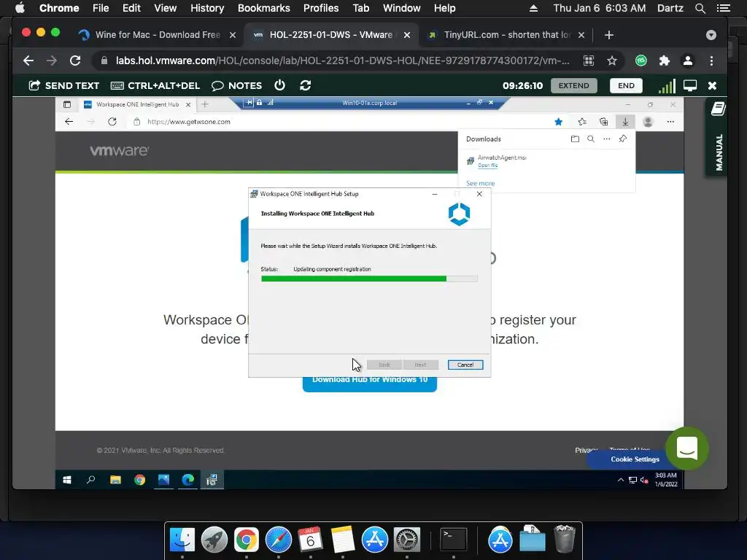Switch to TinyURL.com Chrome tab
Screen dimensions: 747x560
[507, 35]
